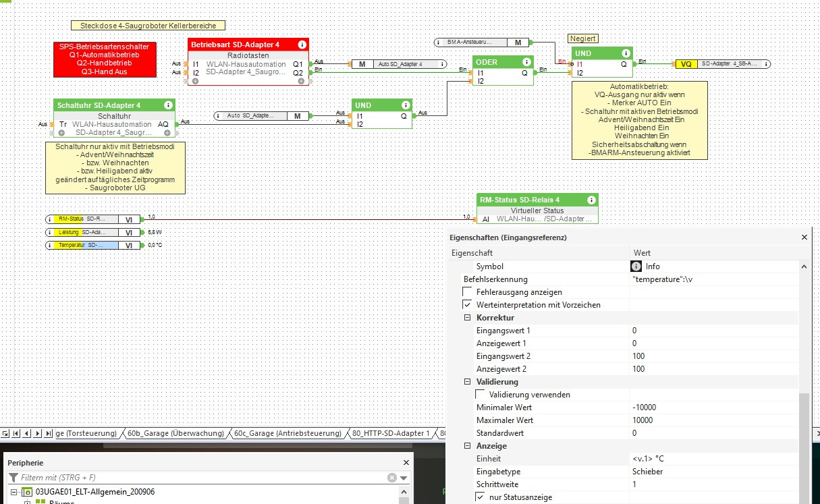Open info icon on ODER block
This screenshot has width=820, height=504.
click(x=526, y=62)
